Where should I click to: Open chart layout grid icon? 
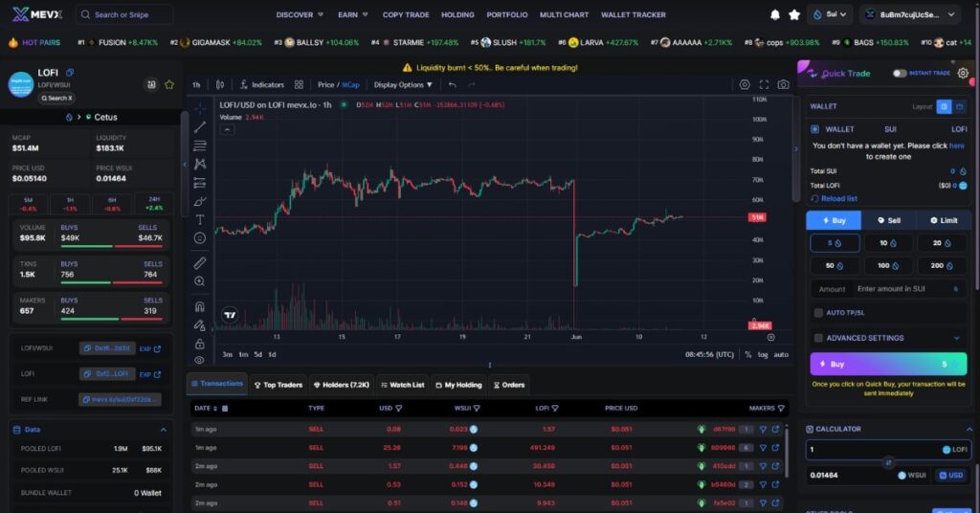pos(299,84)
